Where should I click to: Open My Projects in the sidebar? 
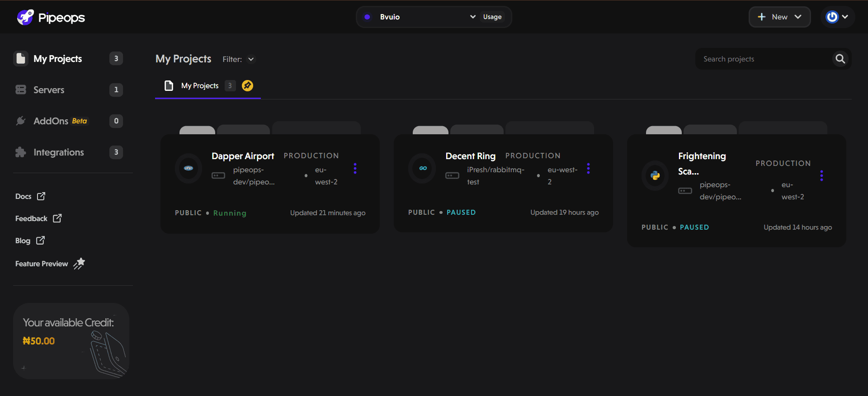[69, 59]
